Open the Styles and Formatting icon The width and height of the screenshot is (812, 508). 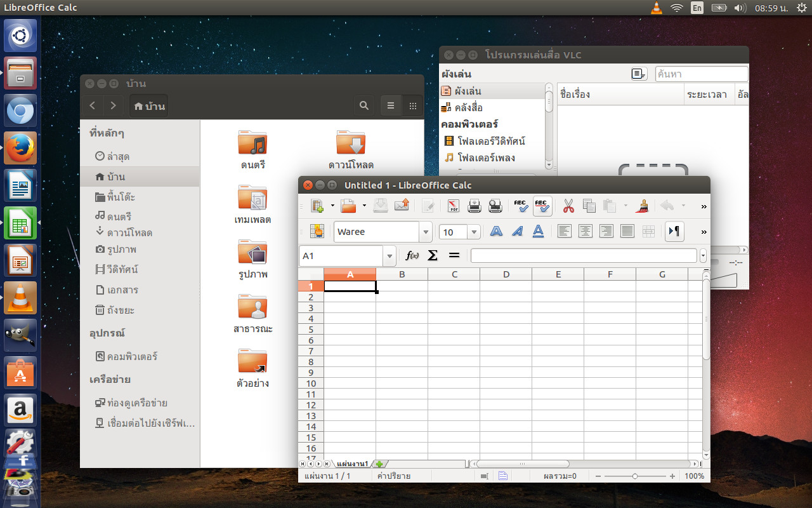click(x=317, y=232)
